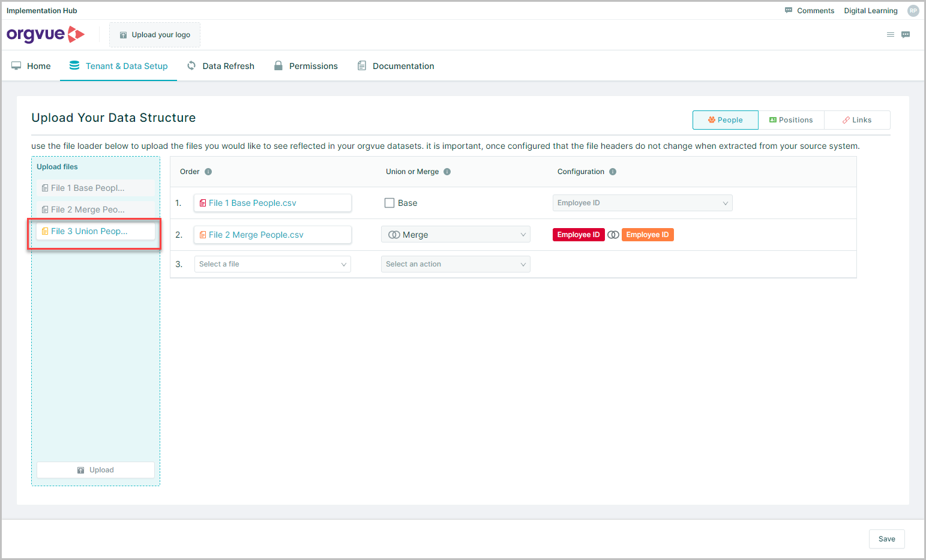
Task: Click the Upload your logo button
Action: (x=155, y=35)
